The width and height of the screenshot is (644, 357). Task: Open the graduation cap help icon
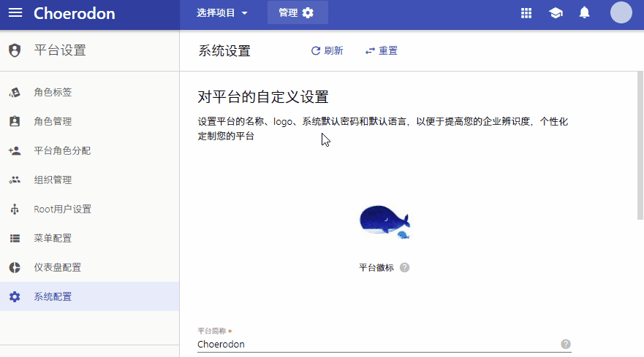point(556,13)
